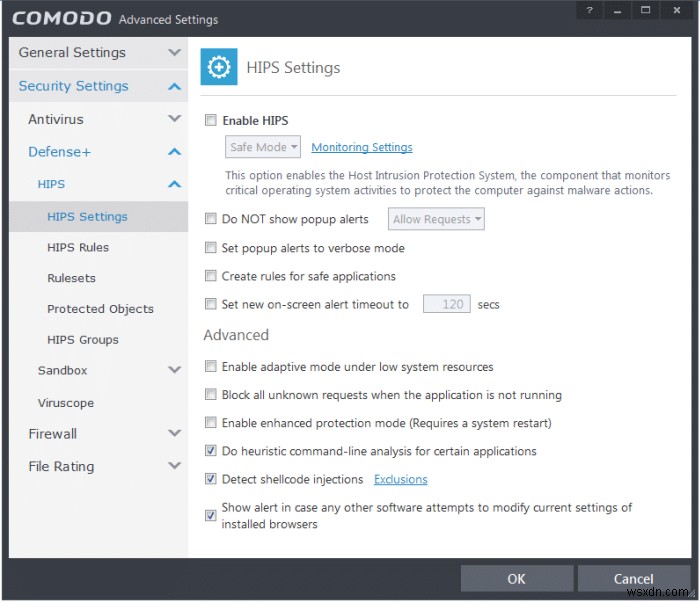
Task: Uncheck browser settings modification alert option
Action: (211, 515)
